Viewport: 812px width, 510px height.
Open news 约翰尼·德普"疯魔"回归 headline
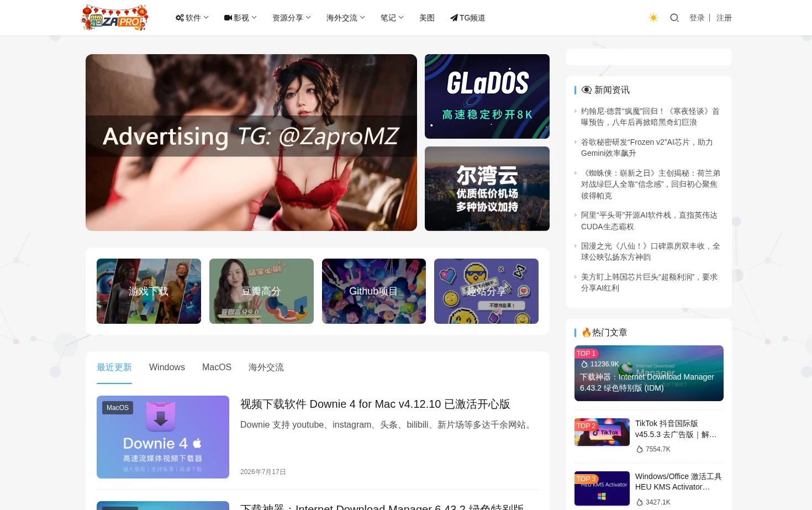[651, 117]
